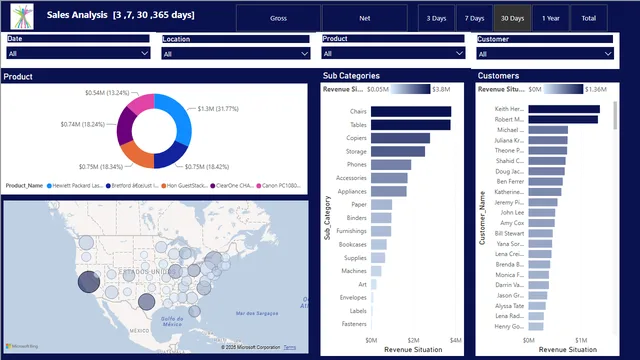Select Bretford legend swatch
This screenshot has height=360, width=640.
tap(108, 186)
